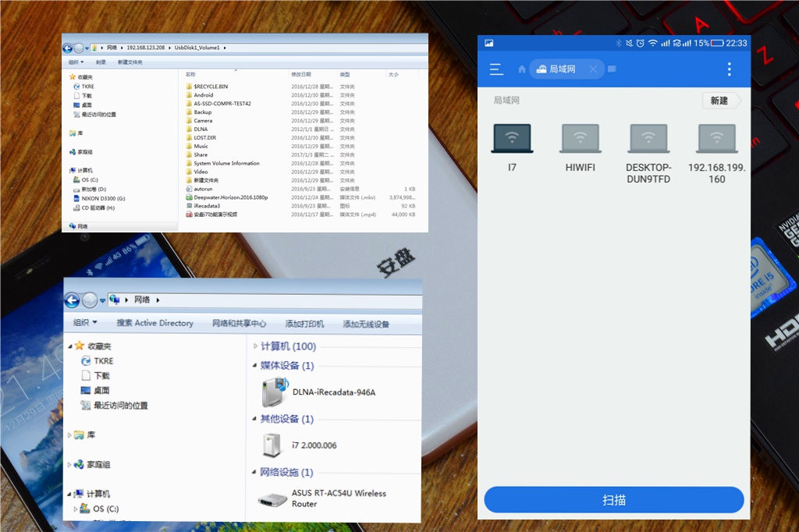Click 192.168.123.208 in the address breadcrumb

click(x=146, y=48)
